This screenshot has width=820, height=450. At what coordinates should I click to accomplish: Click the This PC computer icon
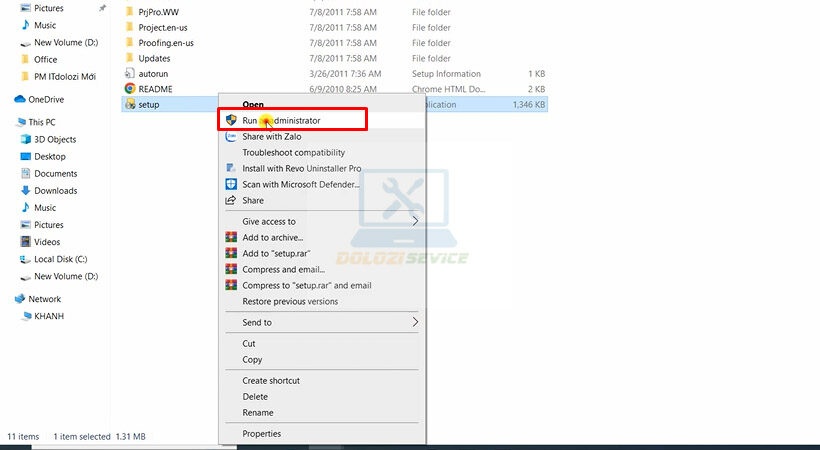pyautogui.click(x=20, y=122)
